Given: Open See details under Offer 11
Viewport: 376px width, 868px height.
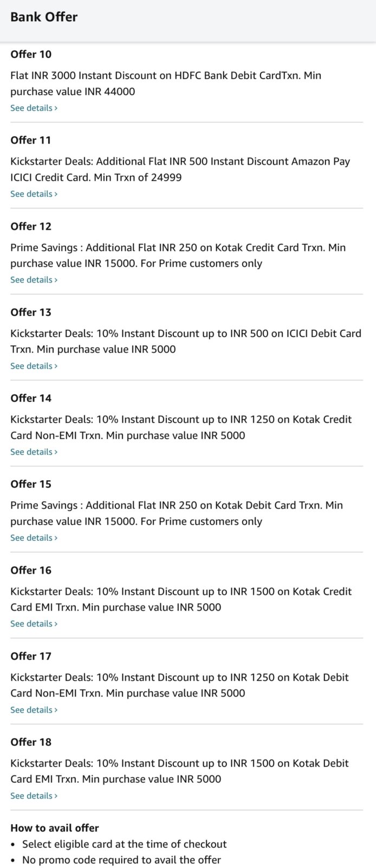Looking at the screenshot, I should pos(34,194).
